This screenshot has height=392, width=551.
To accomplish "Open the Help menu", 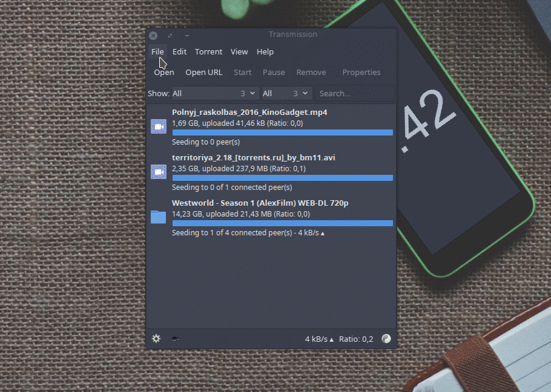I will pyautogui.click(x=265, y=51).
